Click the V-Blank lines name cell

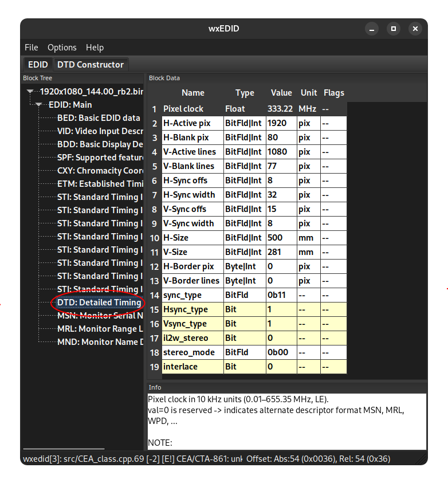[x=192, y=166]
